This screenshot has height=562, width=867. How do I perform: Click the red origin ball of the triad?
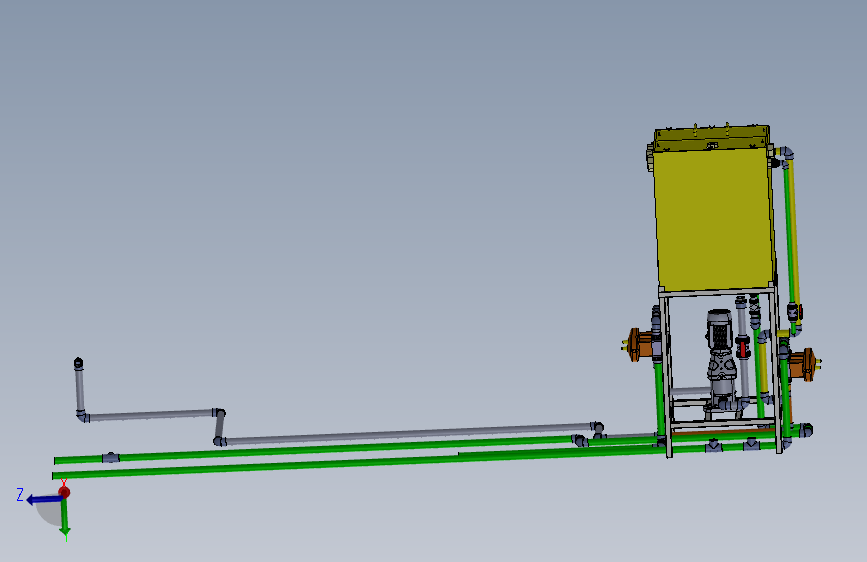tap(64, 492)
